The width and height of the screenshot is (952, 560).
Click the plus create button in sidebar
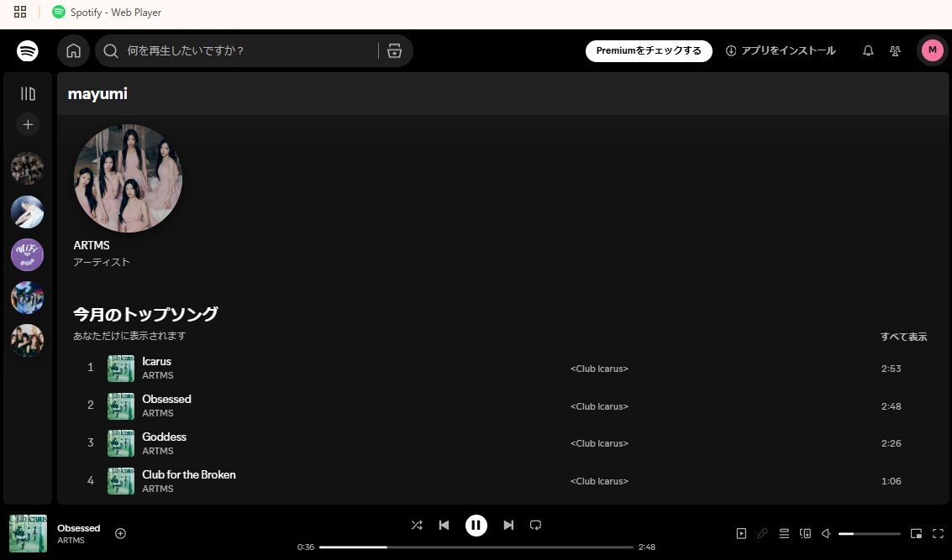28,125
